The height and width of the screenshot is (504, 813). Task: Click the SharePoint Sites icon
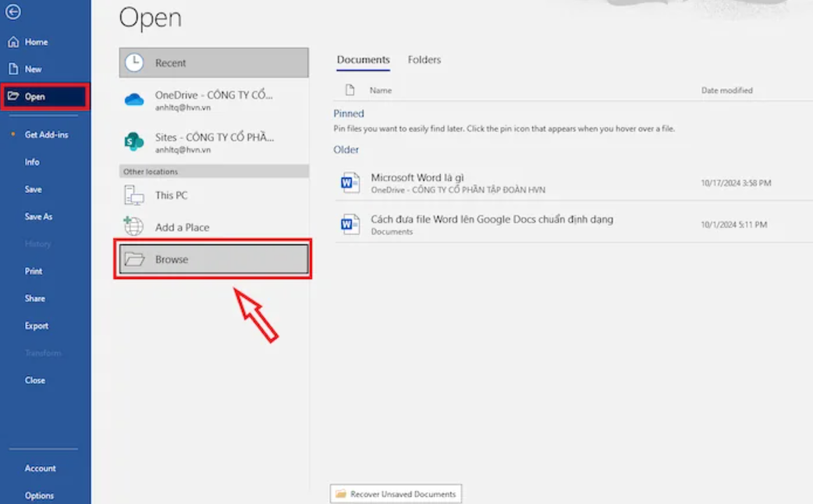pos(133,141)
